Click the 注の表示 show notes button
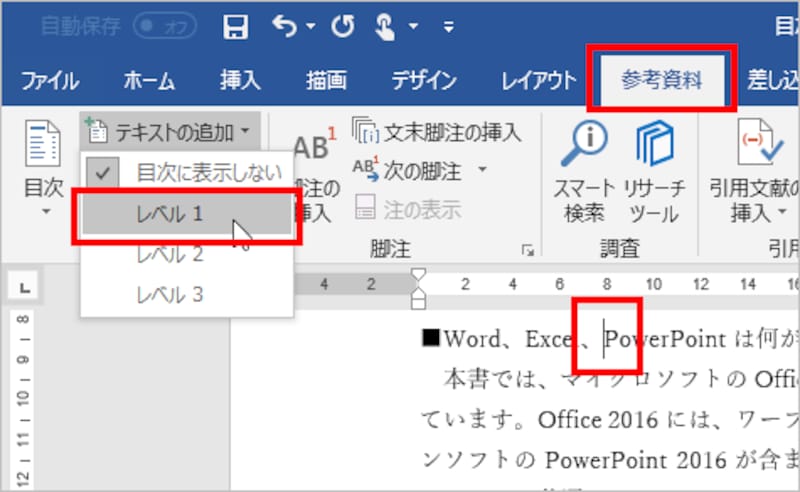Viewport: 800px width, 492px height. 407,209
